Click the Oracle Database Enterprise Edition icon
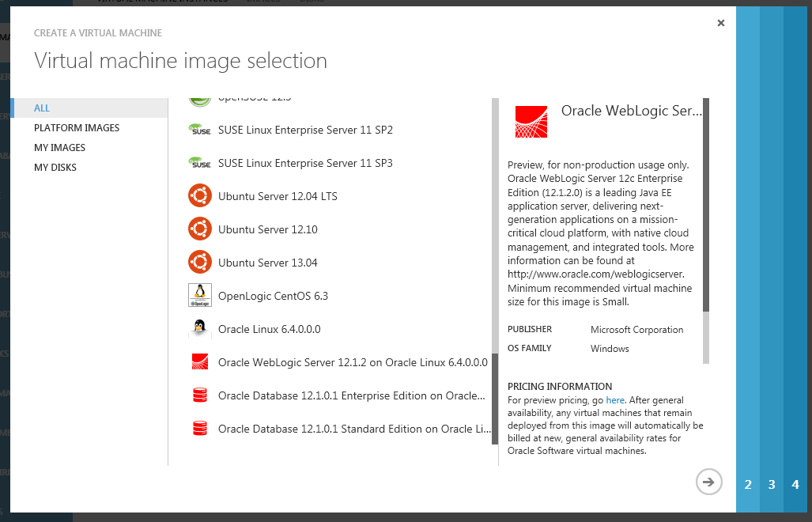This screenshot has height=522, width=812. pos(200,395)
